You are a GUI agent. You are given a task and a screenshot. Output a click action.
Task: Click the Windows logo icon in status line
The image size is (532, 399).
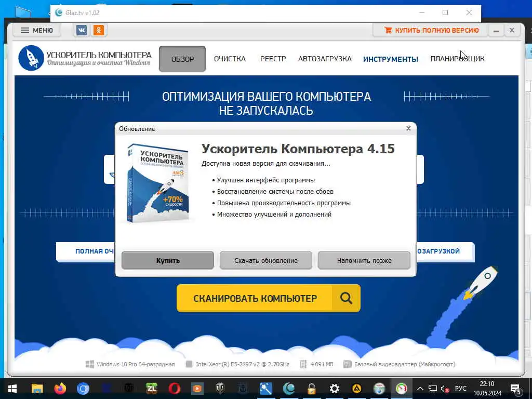tap(89, 364)
